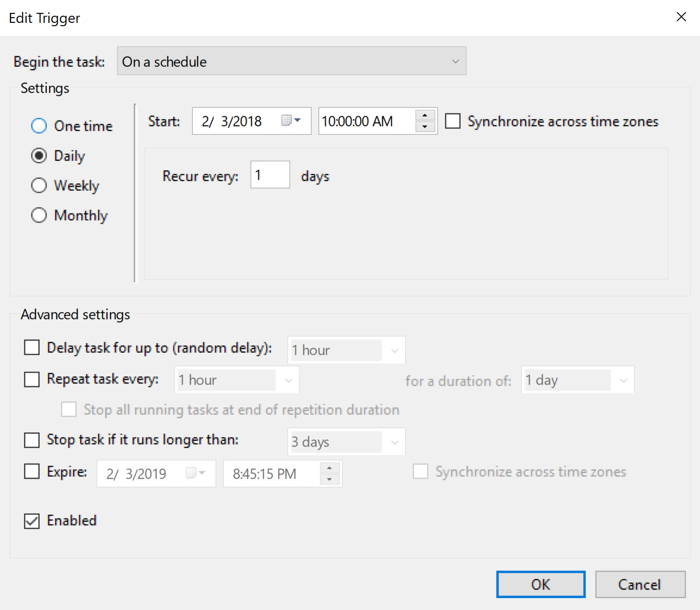Decrease expire time with down spinner
Viewport: 700px width, 610px height.
tap(329, 479)
